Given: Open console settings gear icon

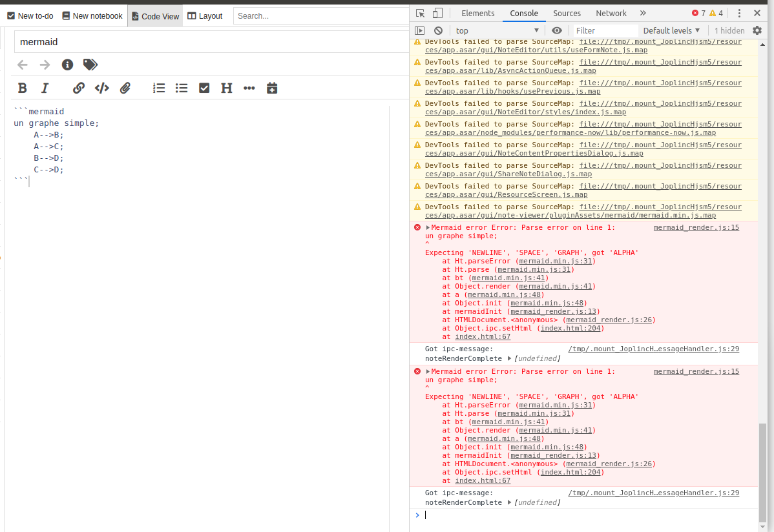Looking at the screenshot, I should coord(757,30).
